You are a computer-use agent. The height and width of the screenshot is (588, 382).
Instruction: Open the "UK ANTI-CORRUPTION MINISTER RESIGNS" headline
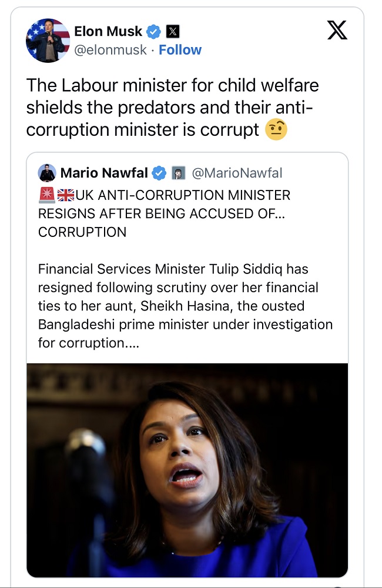coord(165,213)
